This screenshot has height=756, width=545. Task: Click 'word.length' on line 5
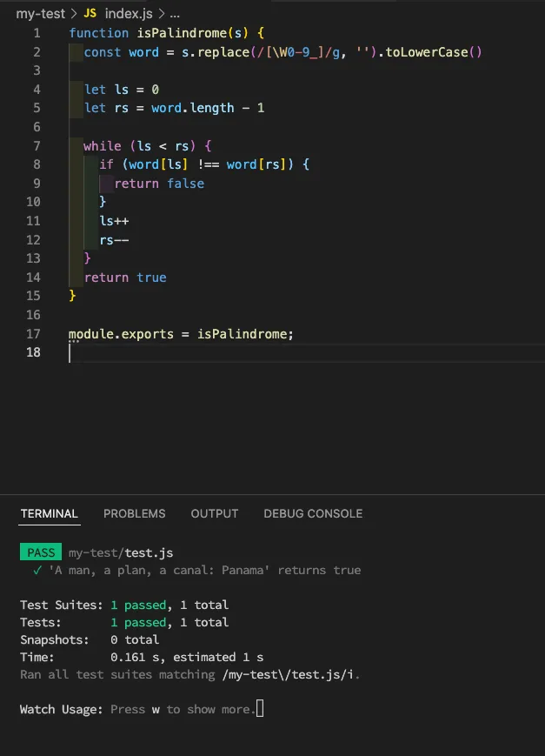click(x=193, y=108)
